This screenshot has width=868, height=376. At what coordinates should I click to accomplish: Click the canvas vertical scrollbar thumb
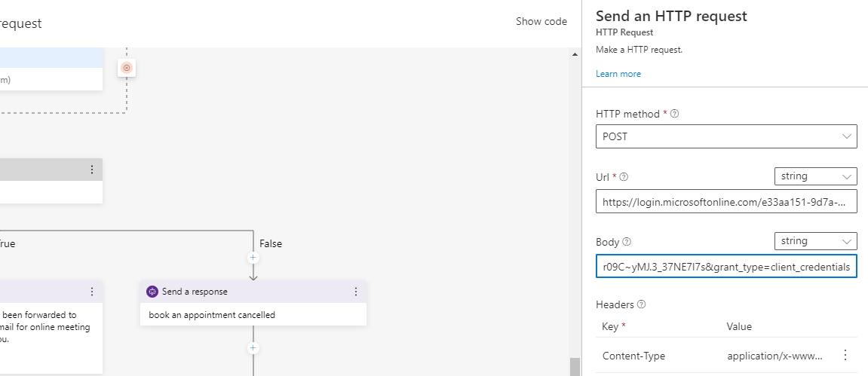(x=575, y=367)
